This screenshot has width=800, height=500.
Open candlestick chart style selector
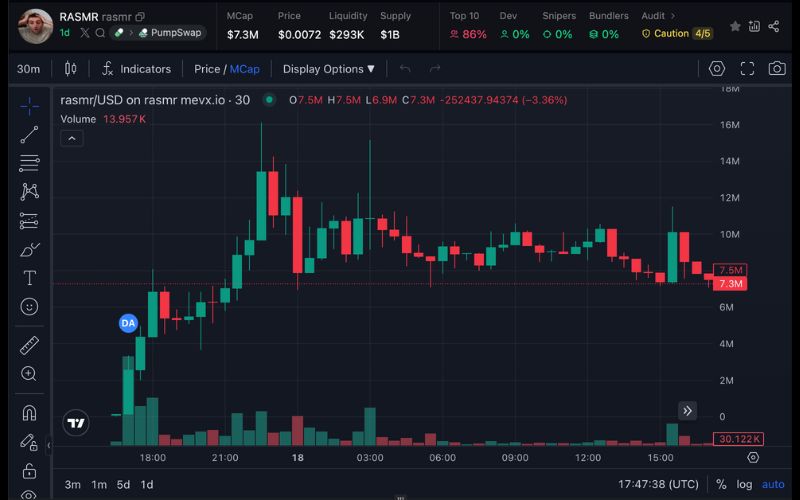click(70, 68)
